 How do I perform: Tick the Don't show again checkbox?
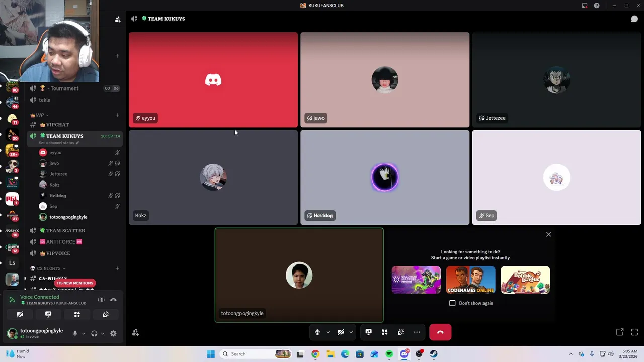452,303
